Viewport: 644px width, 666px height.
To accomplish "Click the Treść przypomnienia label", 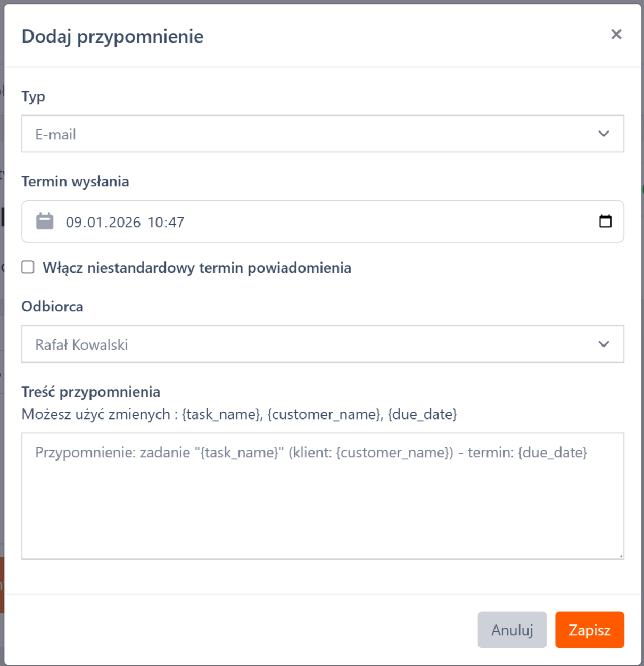I will (90, 392).
